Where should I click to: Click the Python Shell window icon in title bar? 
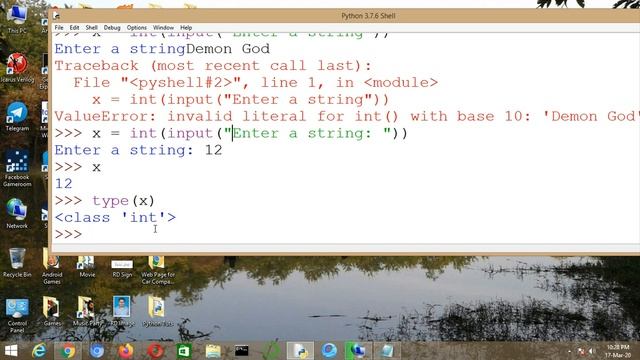click(x=56, y=16)
